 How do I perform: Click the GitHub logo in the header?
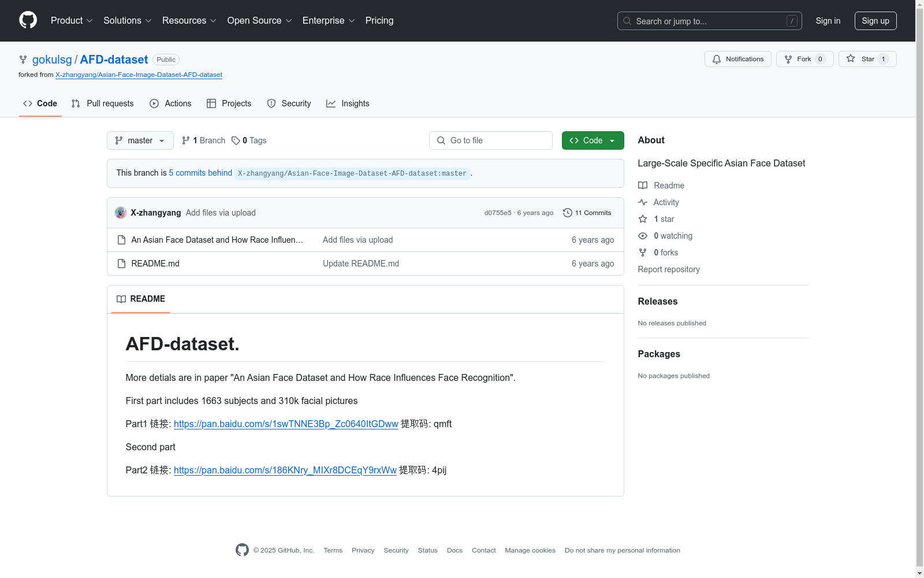coord(28,20)
